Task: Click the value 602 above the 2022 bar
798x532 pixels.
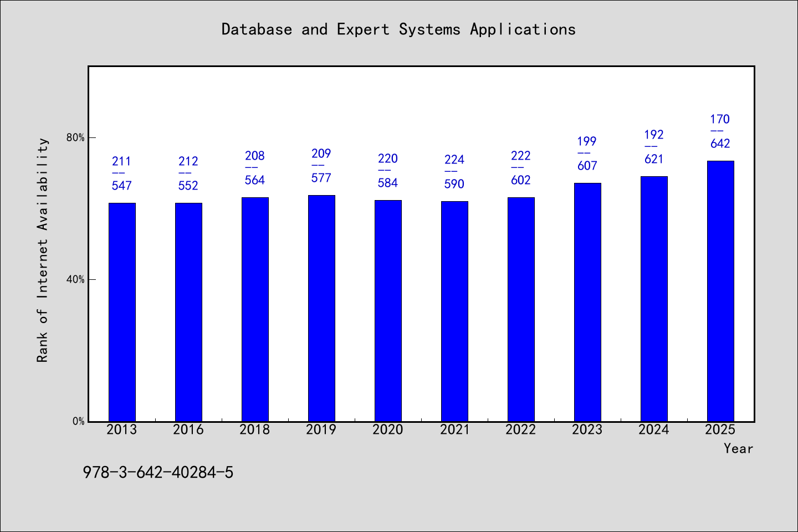Action: point(521,180)
